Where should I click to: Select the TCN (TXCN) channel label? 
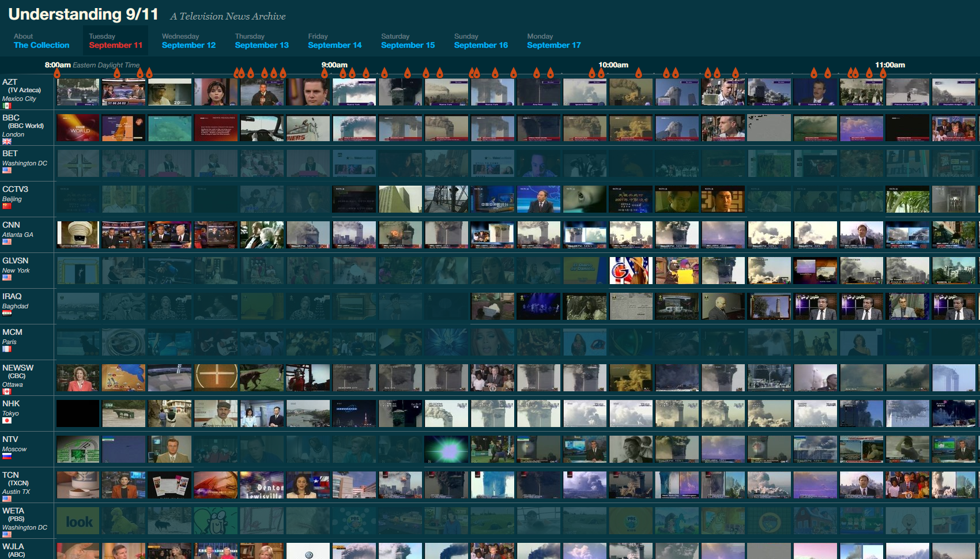(x=16, y=479)
